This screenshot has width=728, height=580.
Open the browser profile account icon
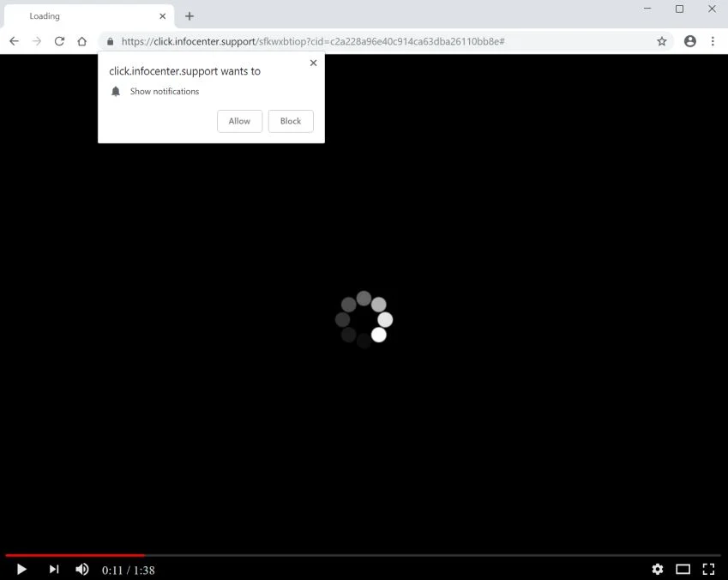pyautogui.click(x=690, y=41)
